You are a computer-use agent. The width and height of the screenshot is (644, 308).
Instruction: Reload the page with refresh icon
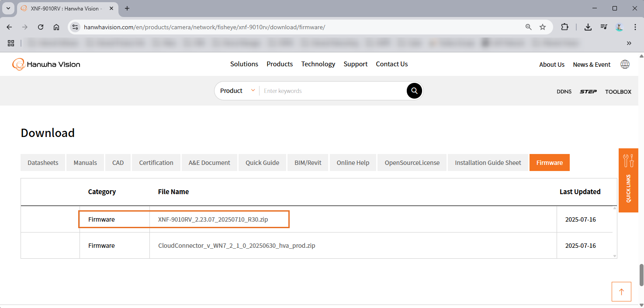pos(41,27)
